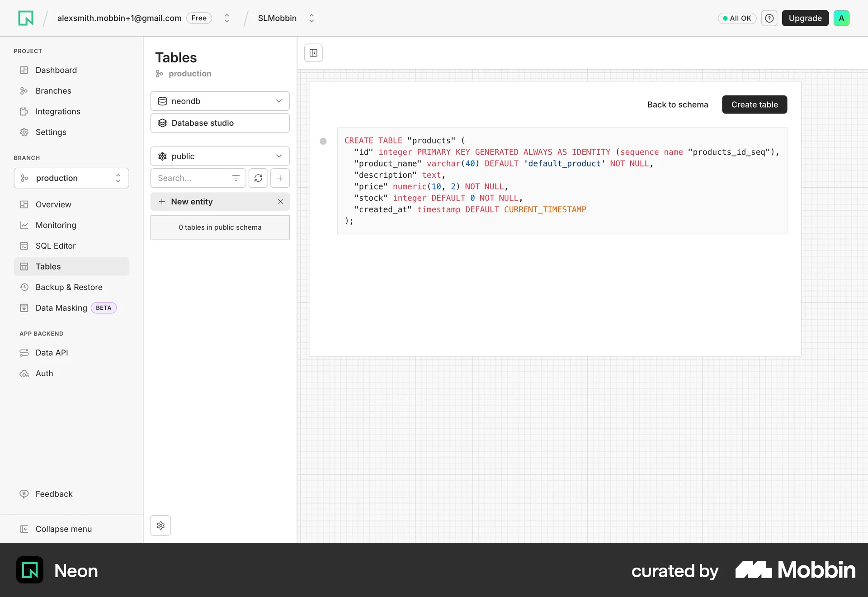Open the production branch selector

pos(71,178)
